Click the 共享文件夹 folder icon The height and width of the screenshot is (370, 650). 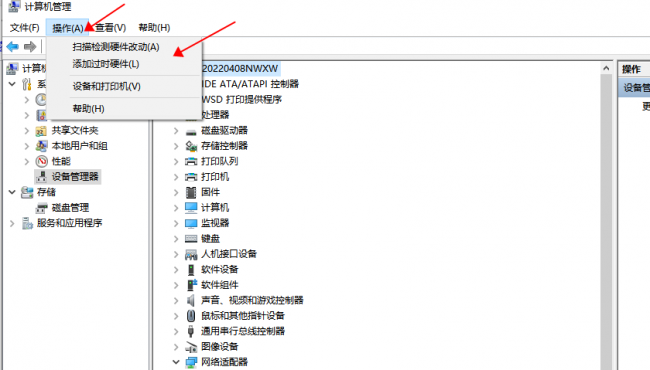pyautogui.click(x=41, y=131)
